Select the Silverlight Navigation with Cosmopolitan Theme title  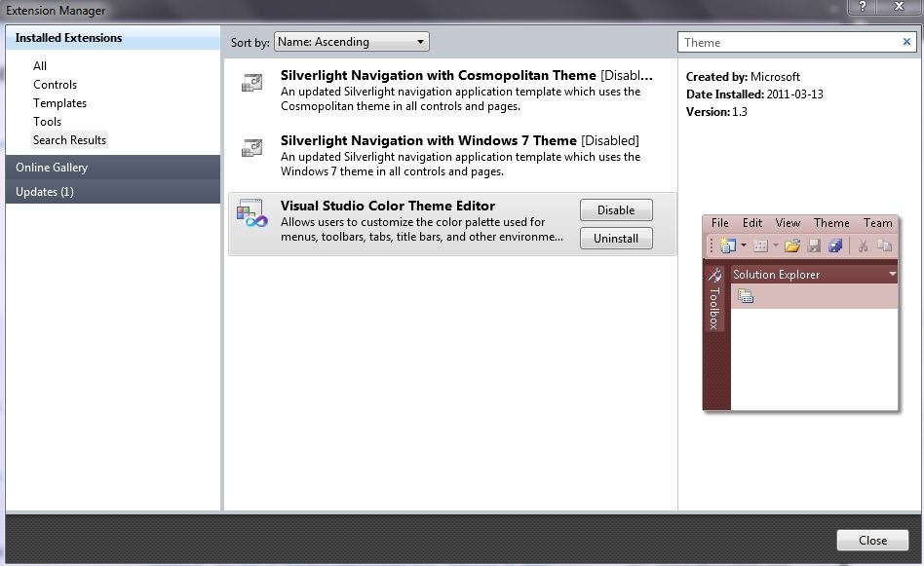click(438, 75)
